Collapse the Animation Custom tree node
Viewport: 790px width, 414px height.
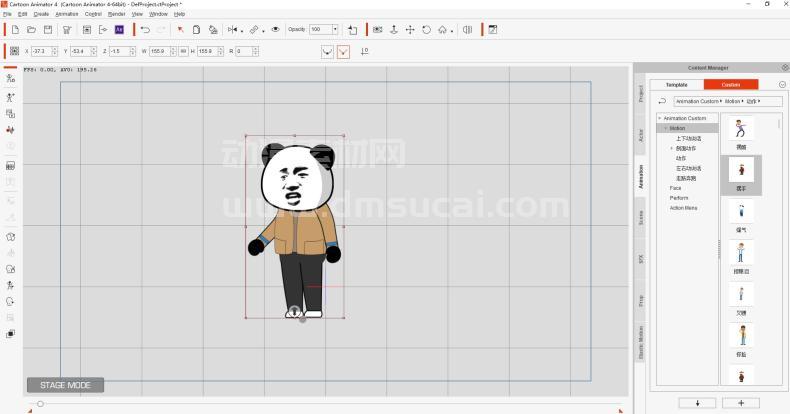tap(660, 118)
